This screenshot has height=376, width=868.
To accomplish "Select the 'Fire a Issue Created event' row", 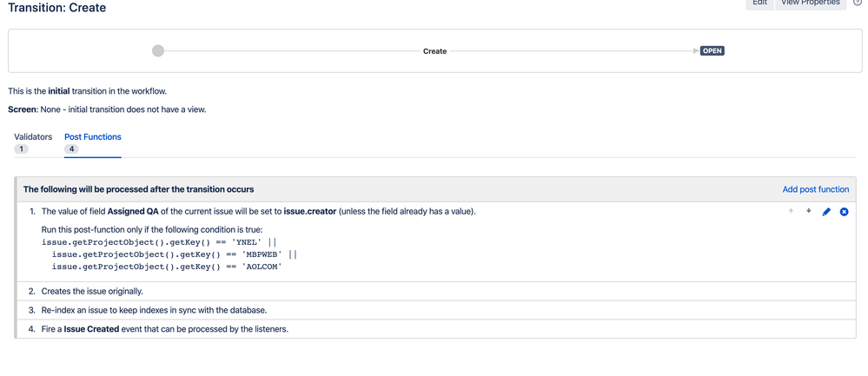I will (436, 329).
